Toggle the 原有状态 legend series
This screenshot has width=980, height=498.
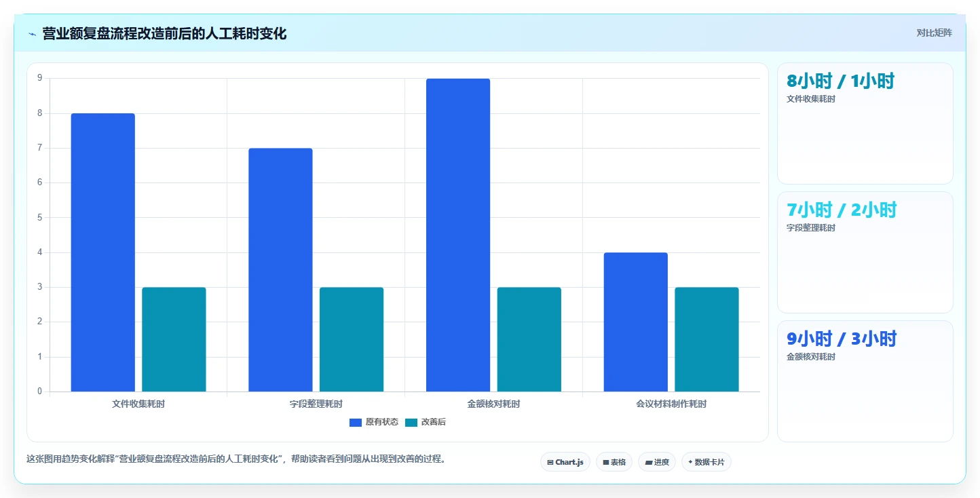pyautogui.click(x=374, y=422)
